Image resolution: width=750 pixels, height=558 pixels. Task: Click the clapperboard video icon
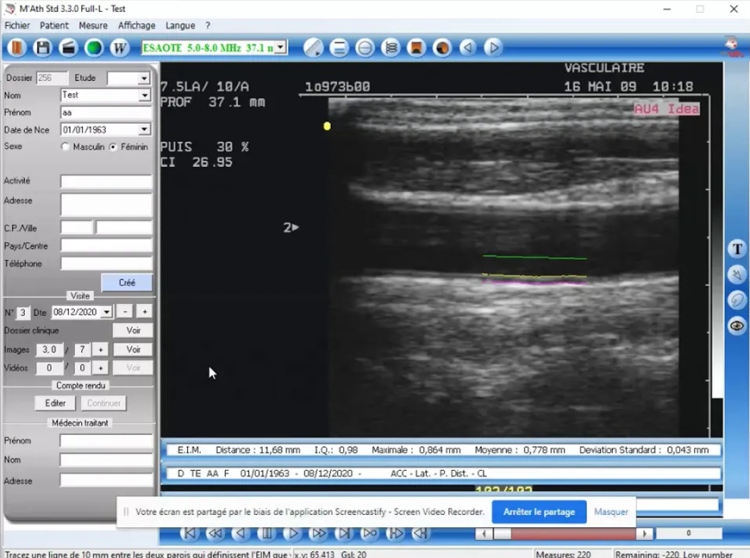68,48
